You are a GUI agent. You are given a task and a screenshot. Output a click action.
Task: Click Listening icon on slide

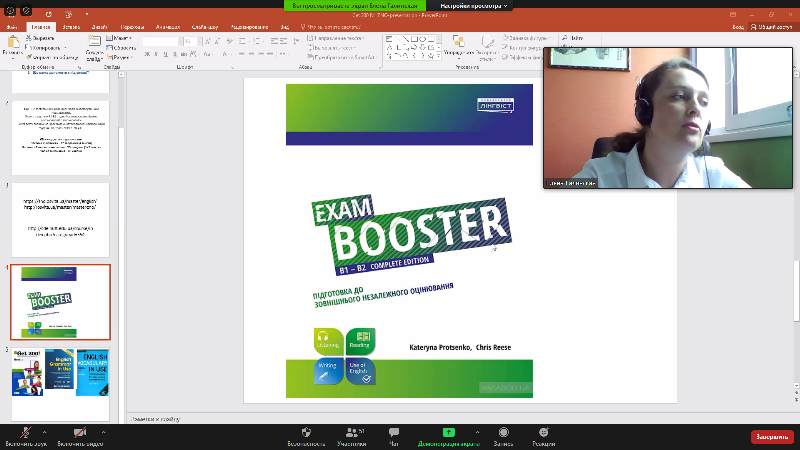[x=328, y=341]
